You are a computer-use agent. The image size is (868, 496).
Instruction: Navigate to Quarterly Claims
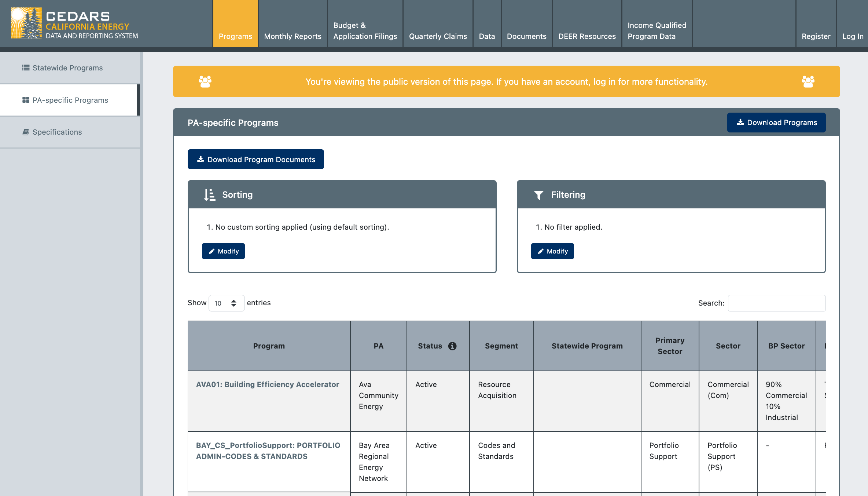pos(438,23)
